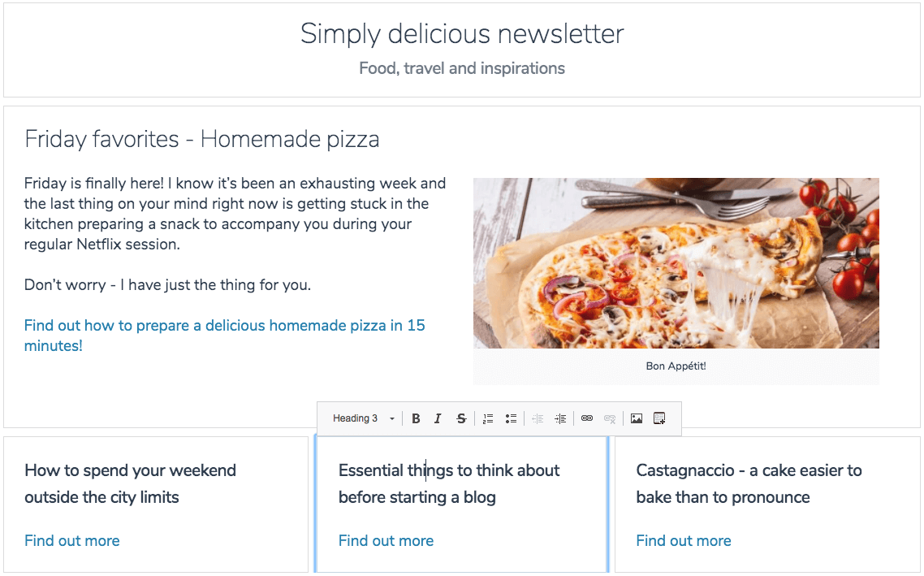Click the Friday favorites - Homemade pizza heading
The image size is (924, 576).
[201, 140]
